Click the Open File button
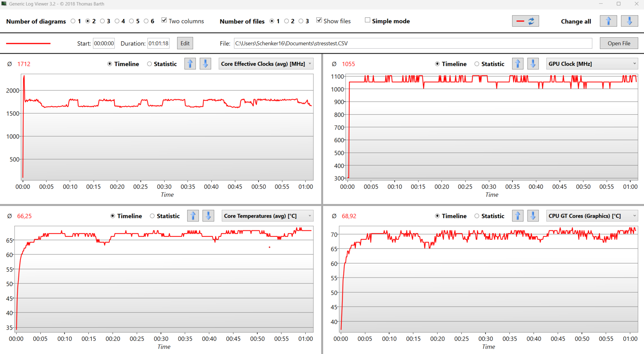Screen dimensions: 644x354 (x=619, y=43)
